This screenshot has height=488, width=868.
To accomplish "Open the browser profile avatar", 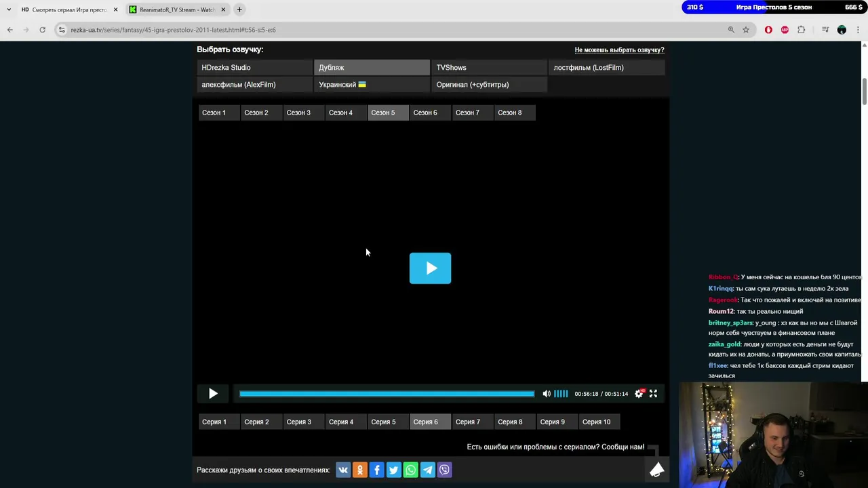I will click(842, 30).
